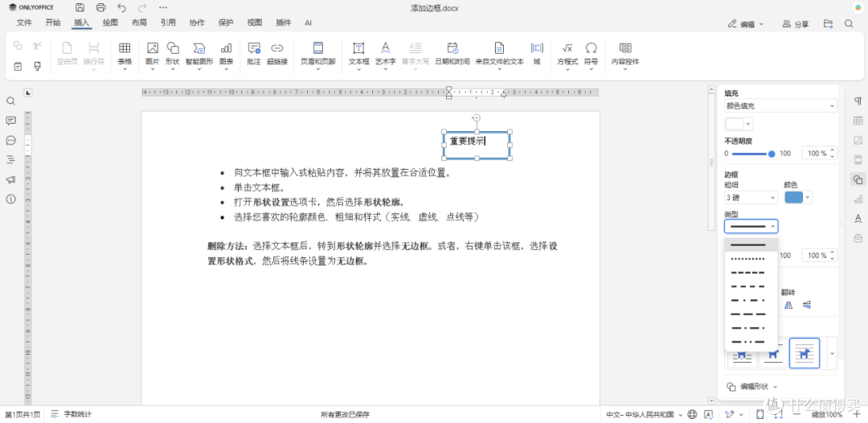Expand more wrapping style options
868x423 pixels.
pyautogui.click(x=832, y=353)
